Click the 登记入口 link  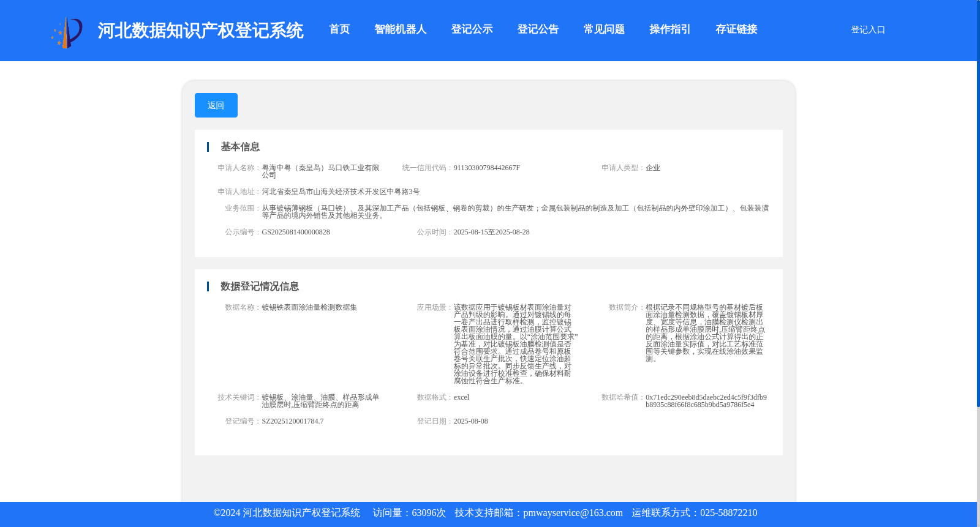tap(868, 29)
